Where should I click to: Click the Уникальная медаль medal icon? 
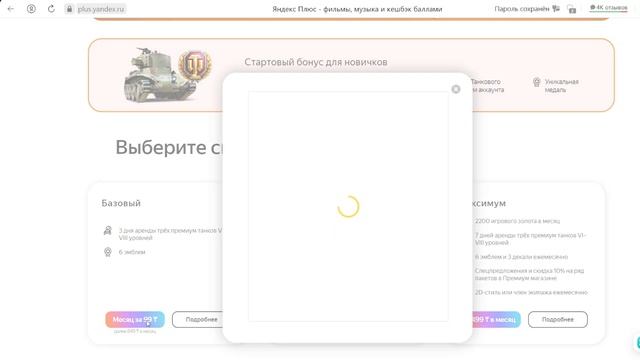click(536, 82)
